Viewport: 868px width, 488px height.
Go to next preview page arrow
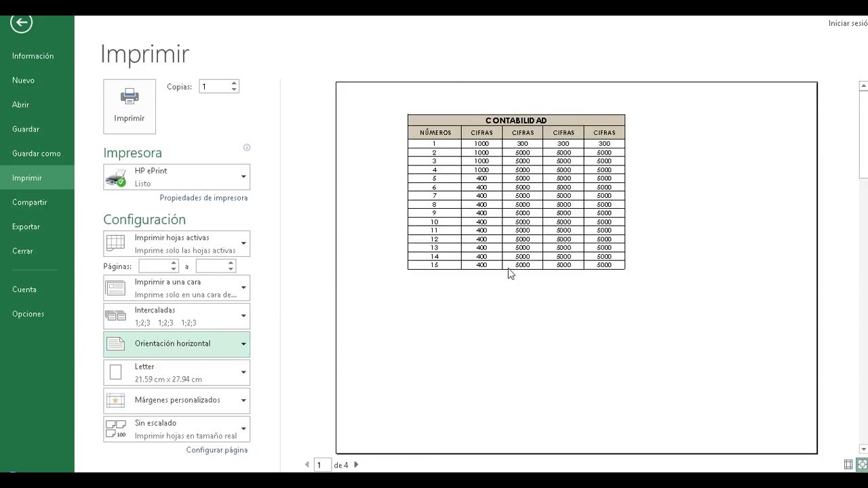[356, 465]
